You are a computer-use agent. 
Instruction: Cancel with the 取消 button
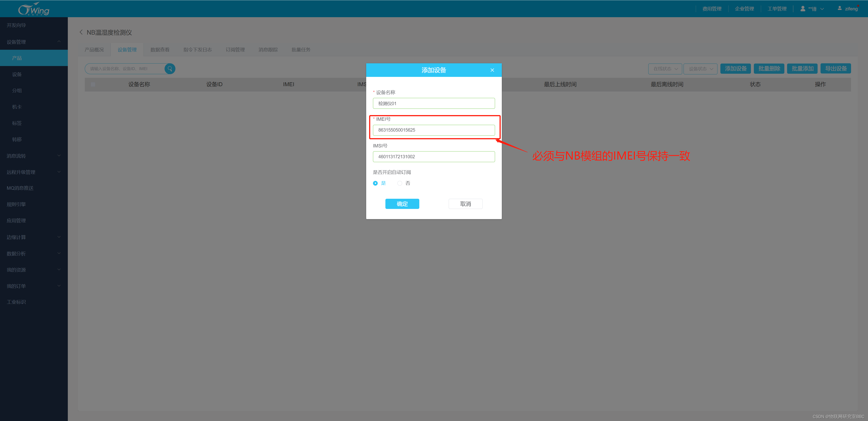click(466, 204)
